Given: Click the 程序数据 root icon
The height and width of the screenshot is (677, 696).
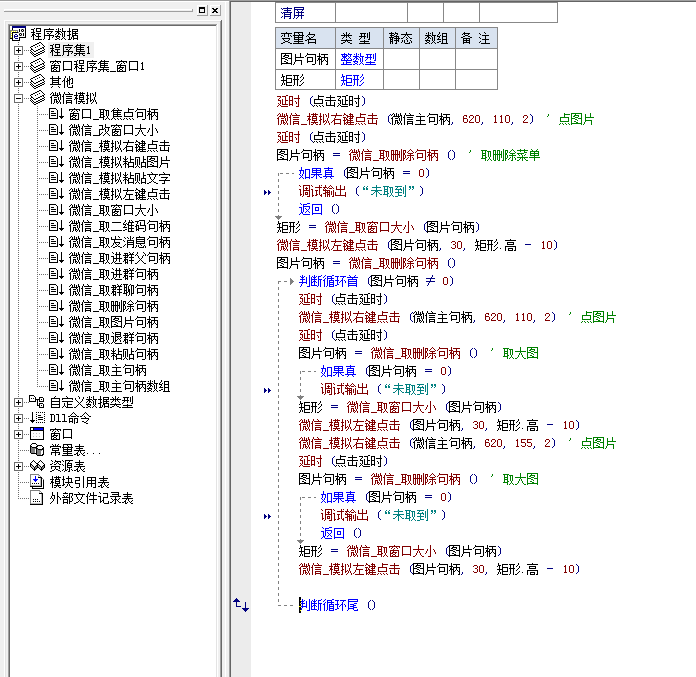Looking at the screenshot, I should 18,33.
